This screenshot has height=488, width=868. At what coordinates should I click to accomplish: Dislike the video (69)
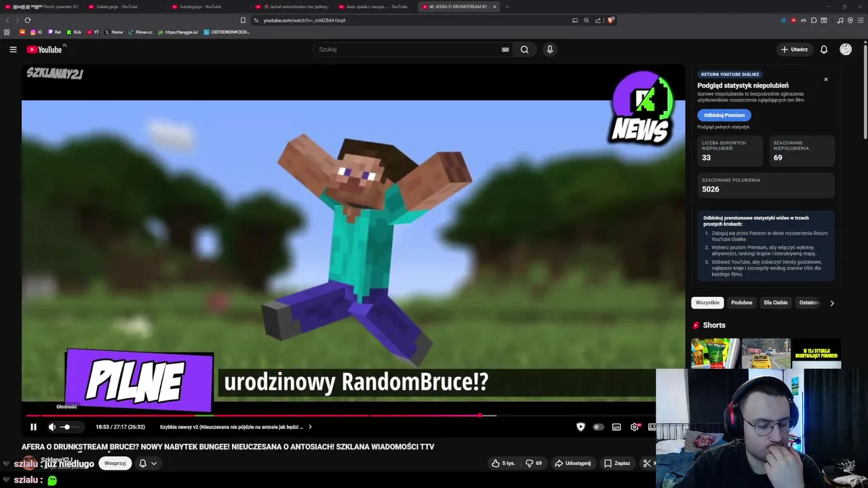coord(534,463)
